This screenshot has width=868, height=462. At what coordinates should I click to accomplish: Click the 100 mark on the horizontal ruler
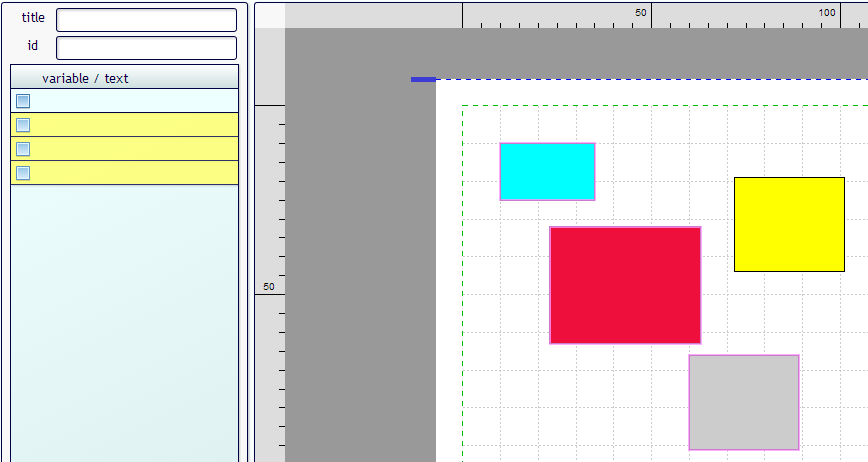(827, 13)
